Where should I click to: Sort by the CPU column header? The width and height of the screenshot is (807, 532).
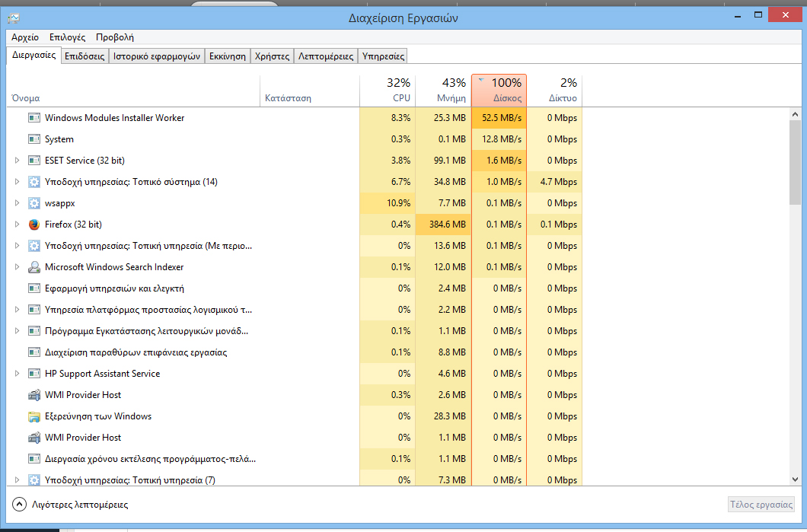(388, 91)
